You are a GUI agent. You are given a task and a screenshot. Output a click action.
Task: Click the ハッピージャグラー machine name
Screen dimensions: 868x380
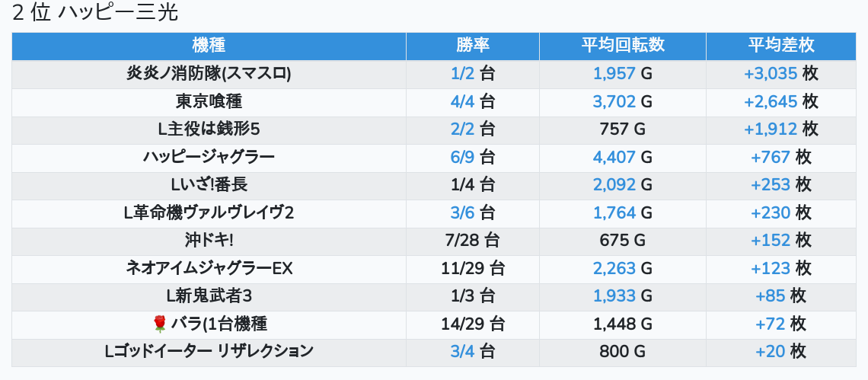tap(209, 158)
